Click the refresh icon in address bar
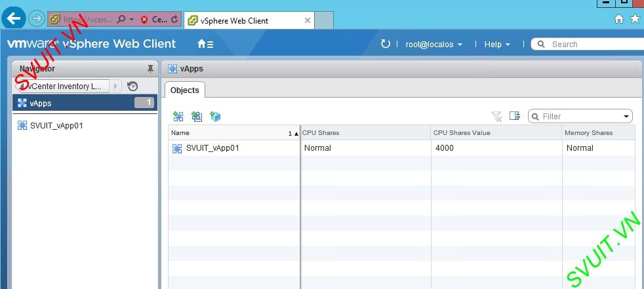This screenshot has width=644, height=289. (174, 19)
